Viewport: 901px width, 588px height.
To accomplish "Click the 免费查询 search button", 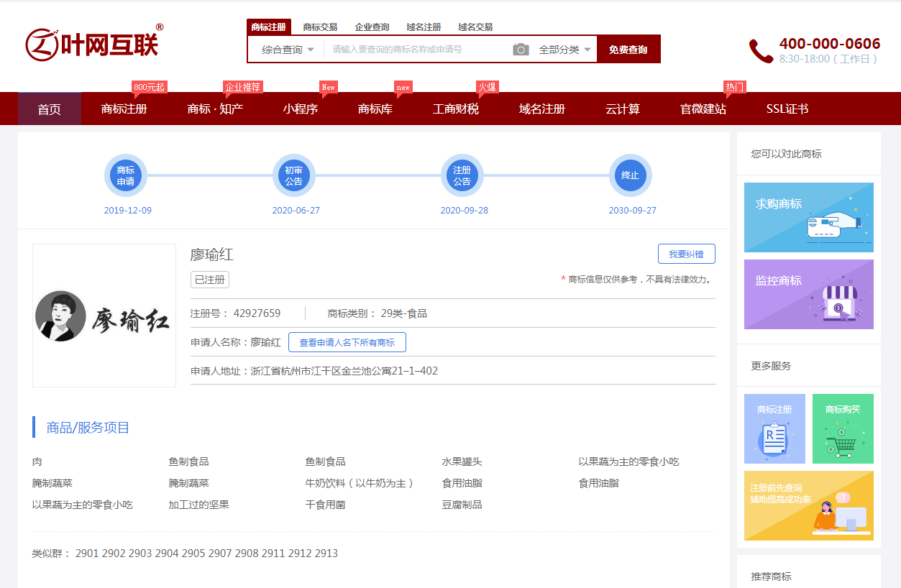I will [628, 50].
